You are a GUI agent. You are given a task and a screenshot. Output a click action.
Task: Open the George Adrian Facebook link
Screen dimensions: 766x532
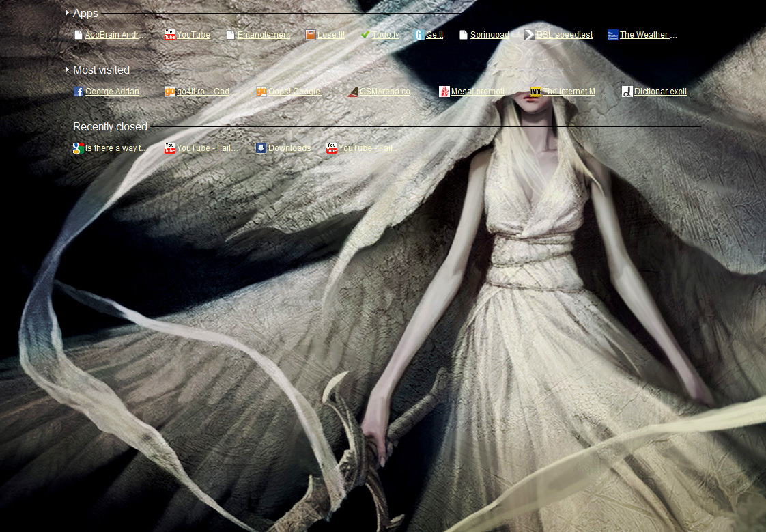(116, 92)
